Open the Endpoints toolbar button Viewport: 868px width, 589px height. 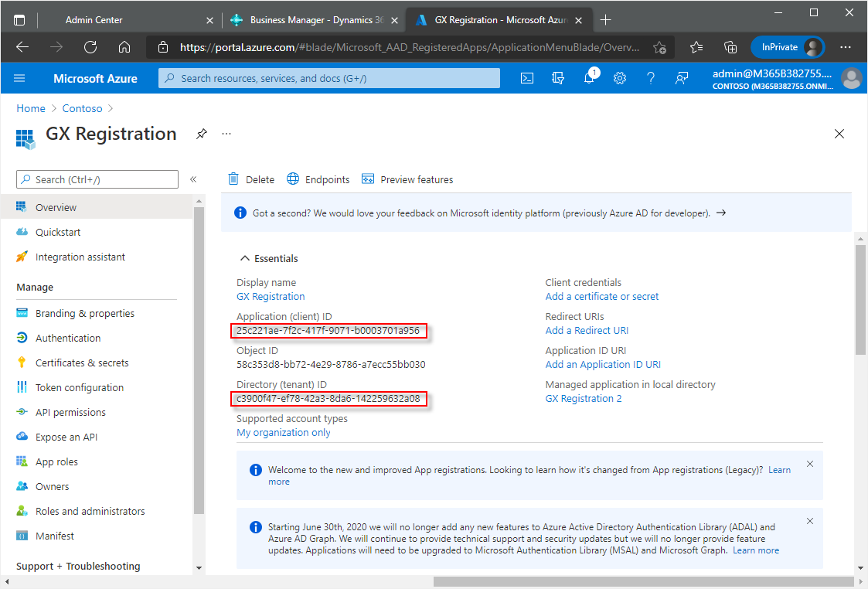coord(318,179)
